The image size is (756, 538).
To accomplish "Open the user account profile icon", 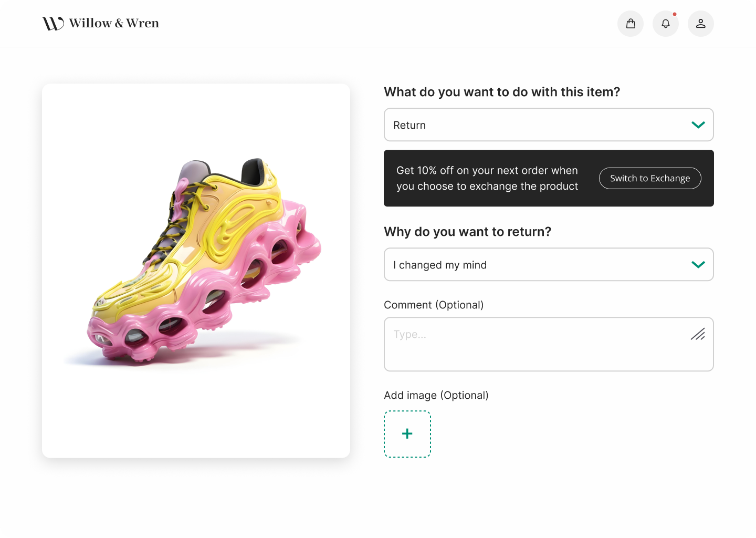I will click(701, 24).
